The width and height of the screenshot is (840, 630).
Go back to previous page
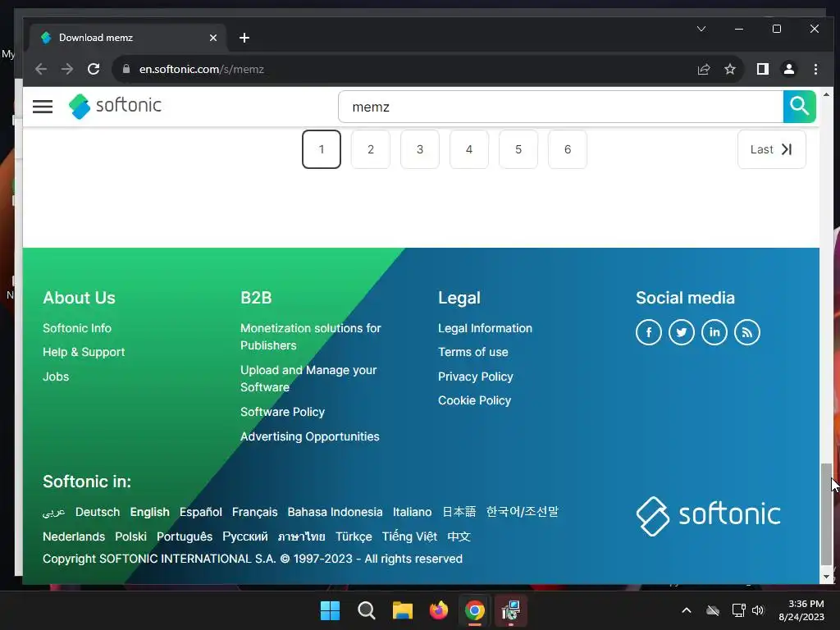point(41,69)
